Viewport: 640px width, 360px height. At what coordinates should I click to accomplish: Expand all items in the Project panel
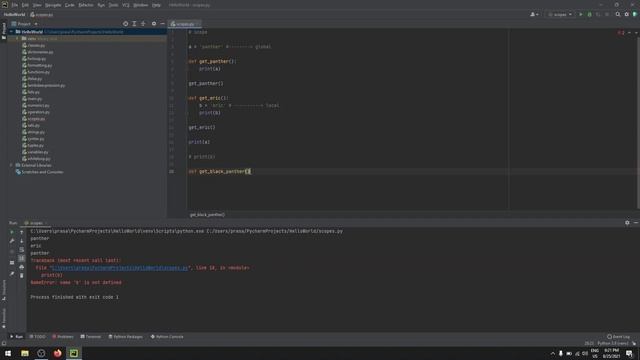(134, 24)
